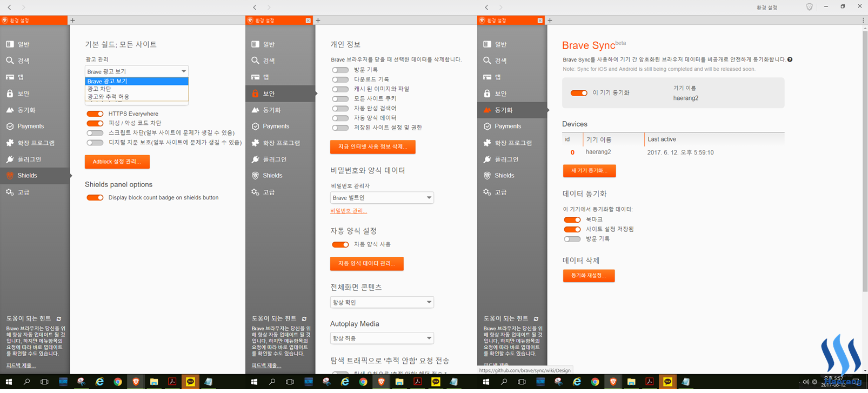The image size is (868, 393).
Task: Choose Brave 광고 보기 option
Action: pyautogui.click(x=137, y=81)
